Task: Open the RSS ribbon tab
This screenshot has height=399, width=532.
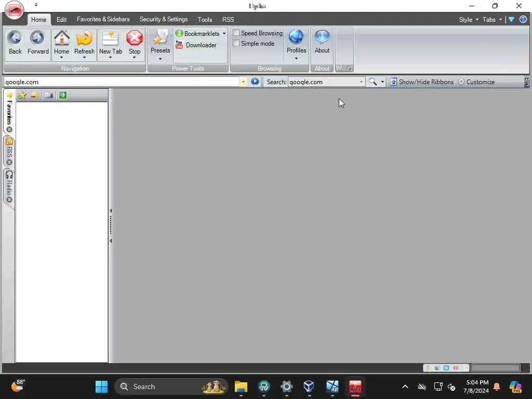Action: tap(228, 20)
